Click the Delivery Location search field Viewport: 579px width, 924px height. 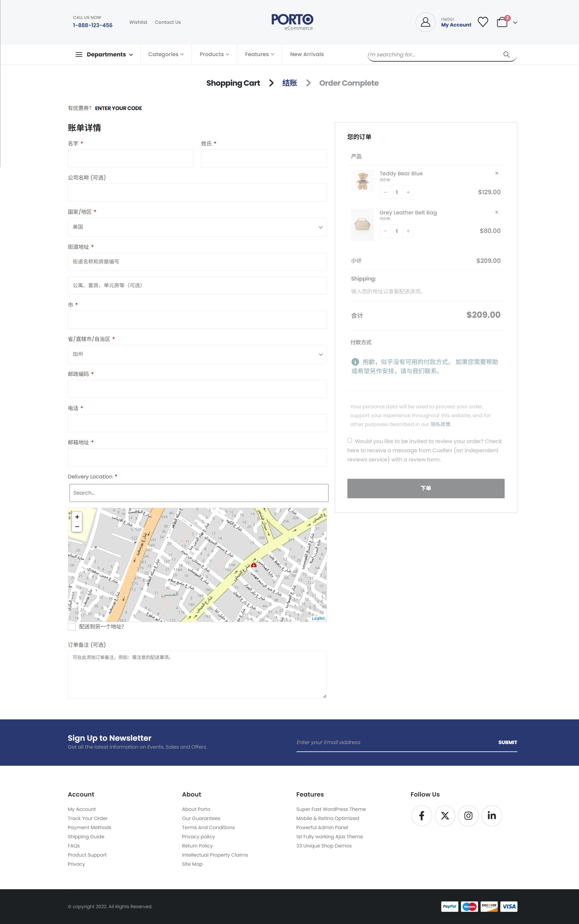(x=198, y=492)
